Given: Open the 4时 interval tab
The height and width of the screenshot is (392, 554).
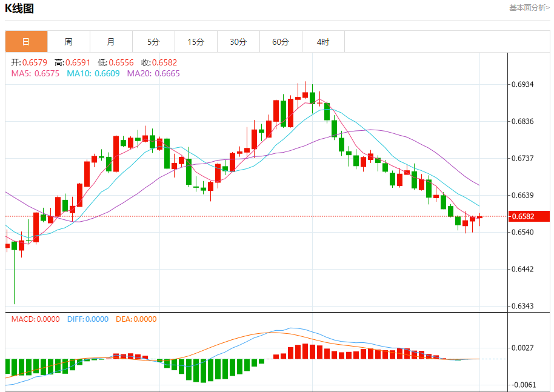Looking at the screenshot, I should tap(323, 42).
